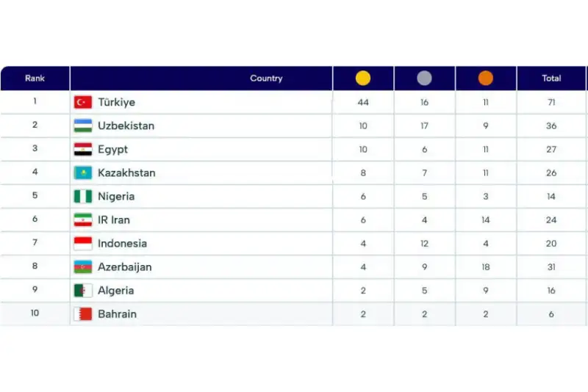The width and height of the screenshot is (588, 392).
Task: Click the bronze medal column header
Action: pyautogui.click(x=486, y=79)
